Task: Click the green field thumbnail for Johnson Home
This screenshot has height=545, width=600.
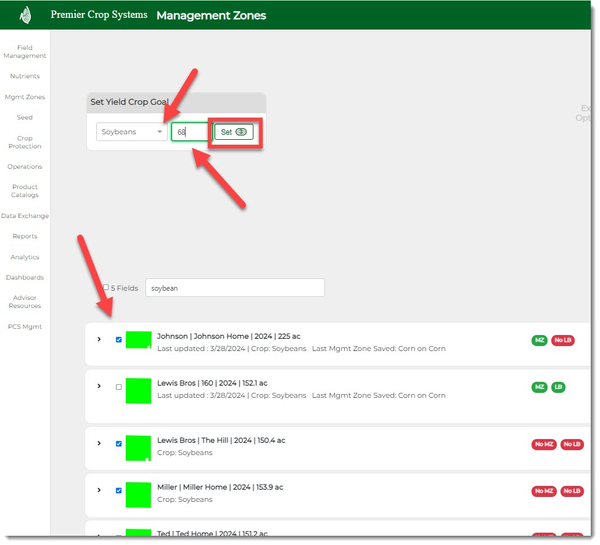Action: 138,341
